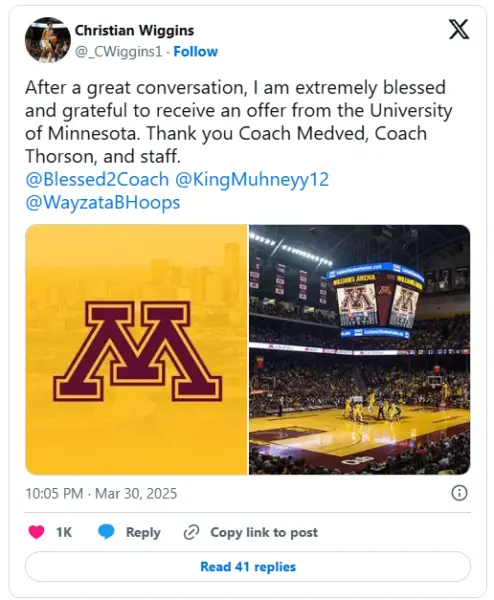Click the 1K likes count

pyautogui.click(x=64, y=532)
